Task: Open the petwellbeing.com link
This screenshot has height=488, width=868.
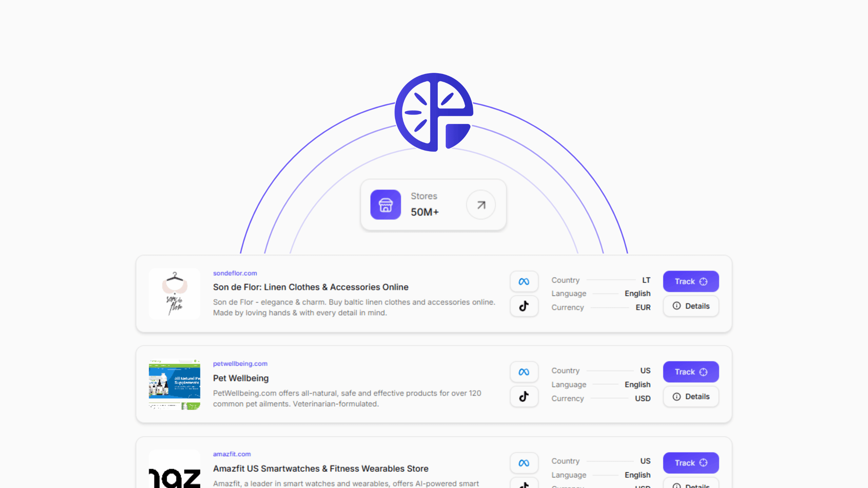Action: tap(240, 364)
